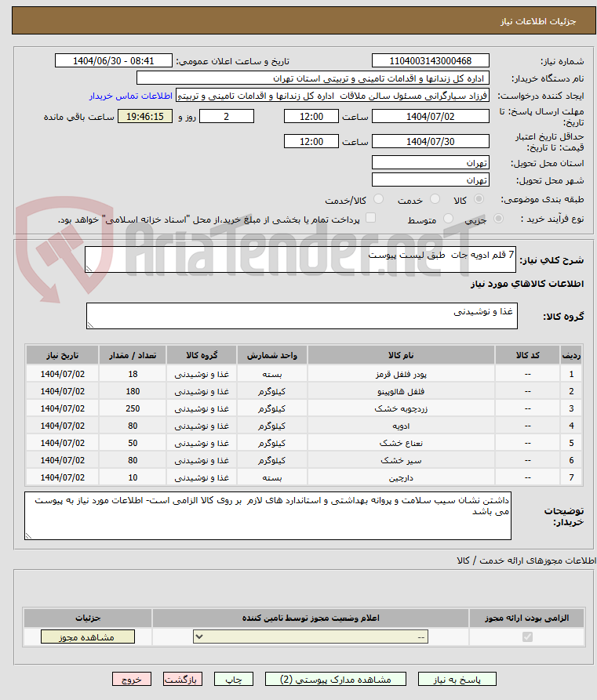The width and height of the screenshot is (597, 700).
Task: Toggle the اسناد خزانه اسلامی payment checkbox
Action: [x=370, y=218]
